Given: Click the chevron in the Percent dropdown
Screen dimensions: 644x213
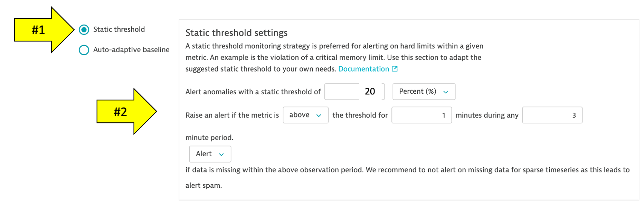Looking at the screenshot, I should pyautogui.click(x=446, y=92).
